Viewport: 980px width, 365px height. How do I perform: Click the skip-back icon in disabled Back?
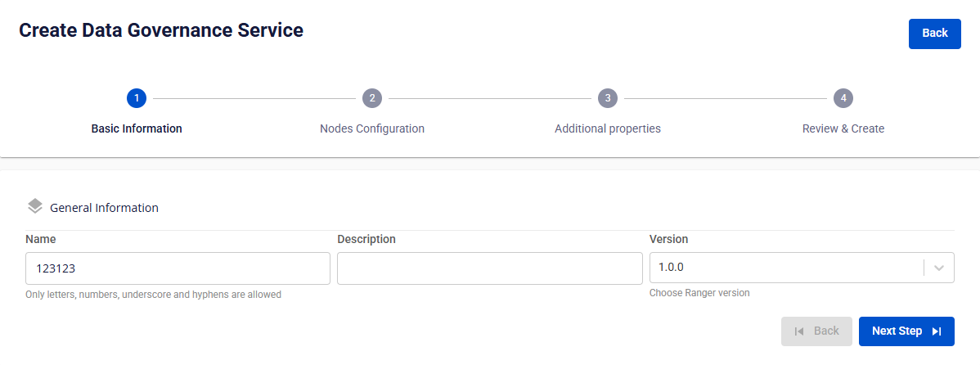pyautogui.click(x=799, y=331)
